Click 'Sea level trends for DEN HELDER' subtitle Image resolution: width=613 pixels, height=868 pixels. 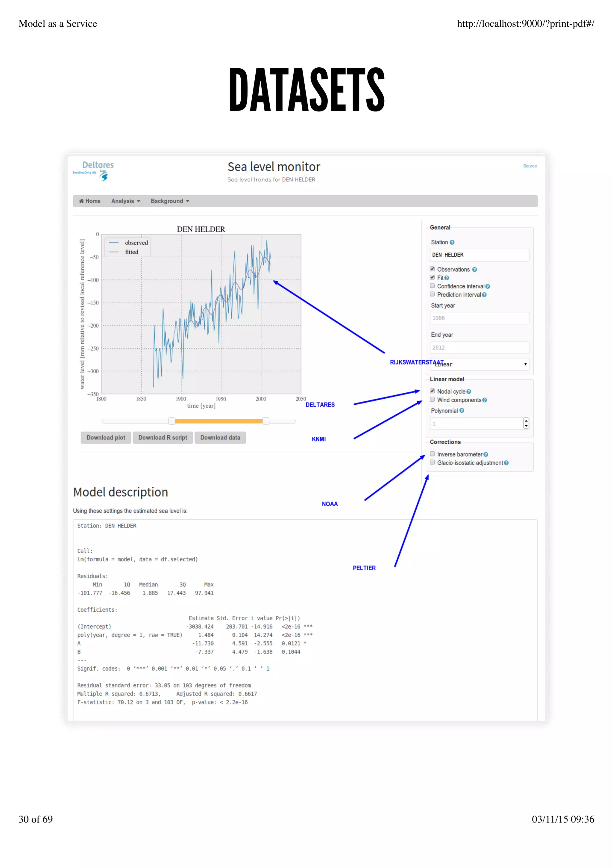coord(271,180)
